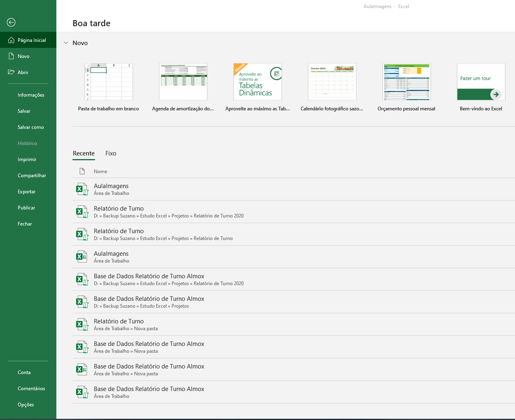
Task: Open Relatório de Turno from Relatório de Turno folder
Action: coord(294,234)
